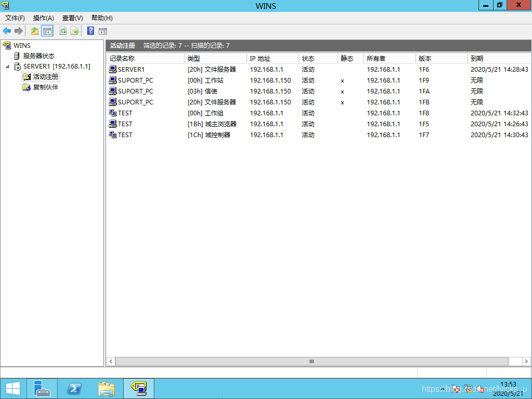Sort by the 类型 column header
The height and width of the screenshot is (399, 532).
(216, 58)
